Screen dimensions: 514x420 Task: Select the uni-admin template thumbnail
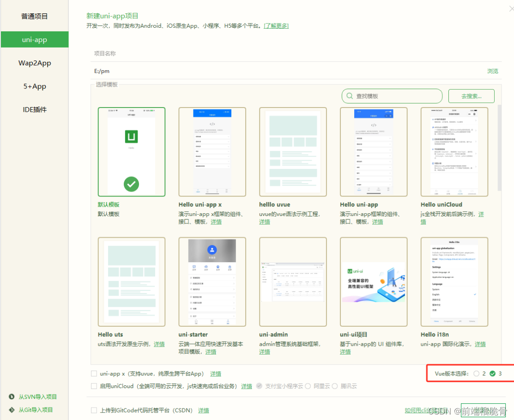point(293,281)
